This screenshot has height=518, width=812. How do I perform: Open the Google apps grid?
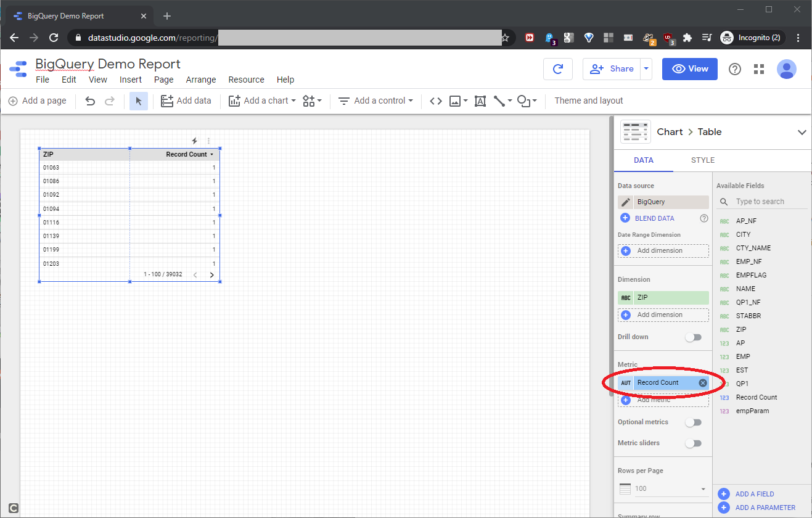point(759,69)
